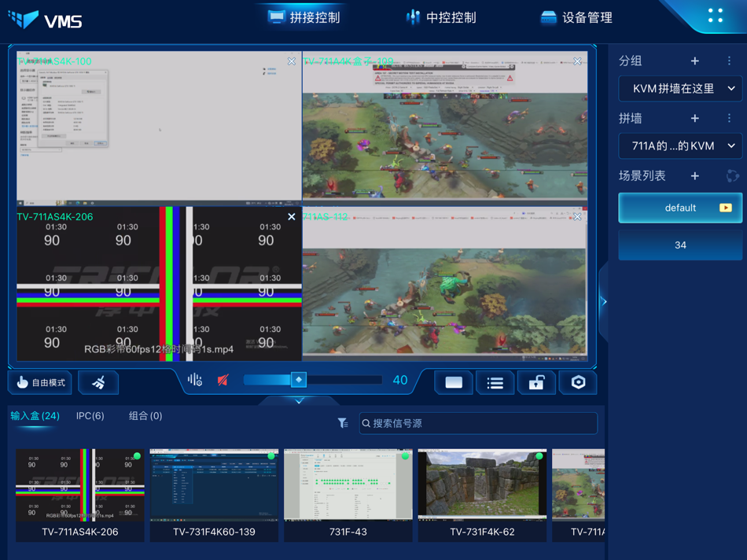Screen dimensions: 747x560
Task: Open the top-right four-dot menu icon
Action: coord(715,15)
